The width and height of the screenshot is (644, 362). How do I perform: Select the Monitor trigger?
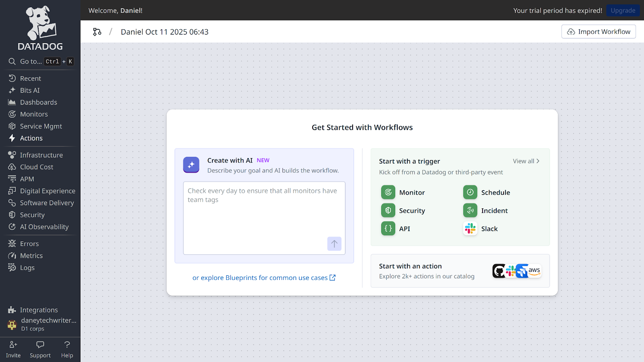(403, 193)
